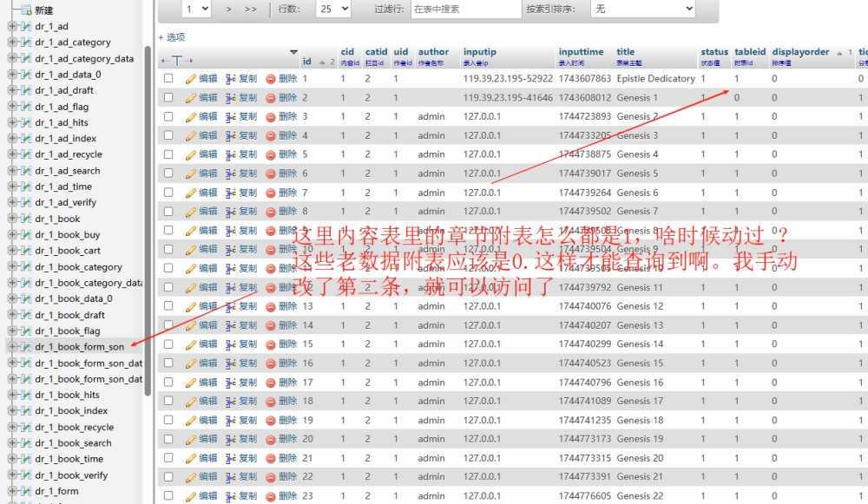Check the row checkbox for id 20
The width and height of the screenshot is (868, 504).
coord(168,439)
